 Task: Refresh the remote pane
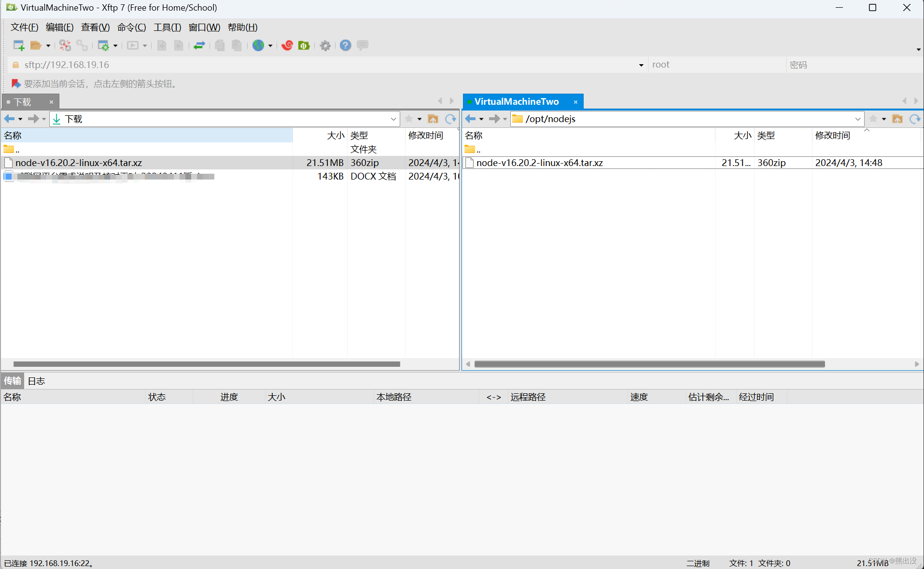coord(915,119)
